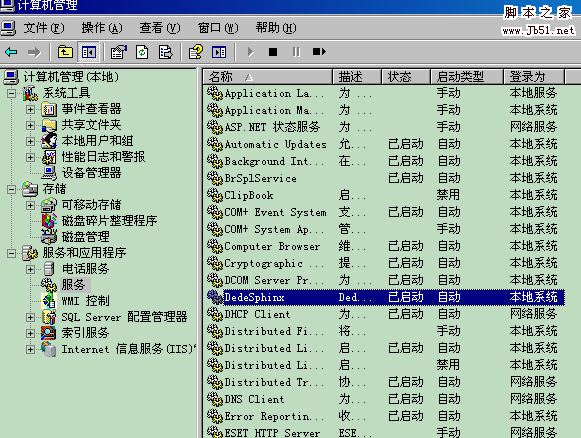This screenshot has height=438, width=581.
Task: Open the Properties toolbar icon
Action: click(x=119, y=52)
